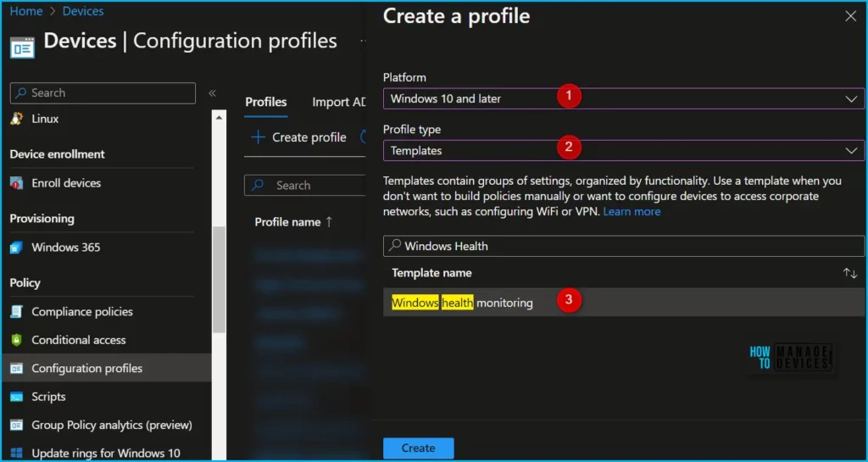This screenshot has width=868, height=462.
Task: Click the template search field with Windows Health
Action: [624, 246]
